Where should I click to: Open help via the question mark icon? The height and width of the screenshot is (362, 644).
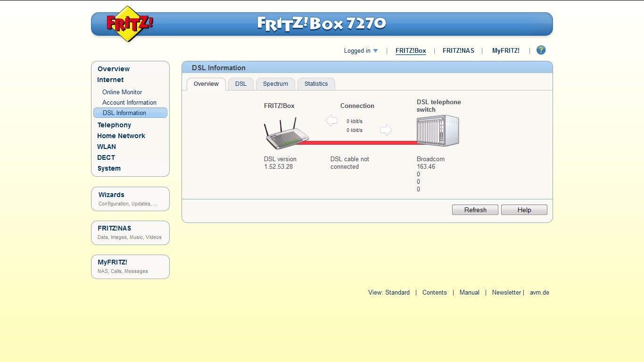(541, 50)
